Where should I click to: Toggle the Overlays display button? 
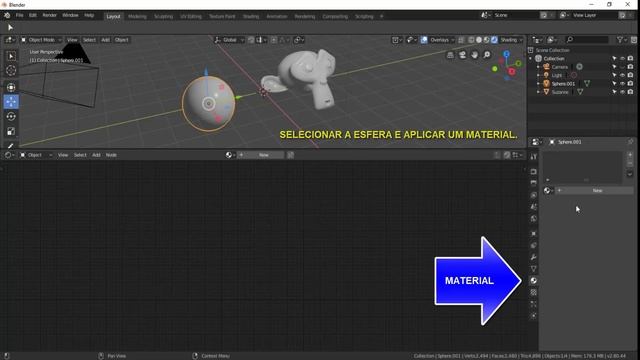424,40
